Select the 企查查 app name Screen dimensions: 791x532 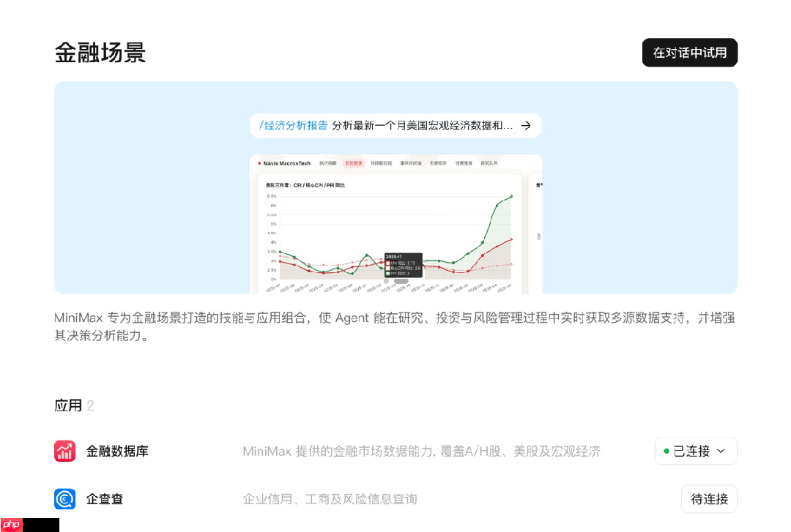tap(105, 499)
